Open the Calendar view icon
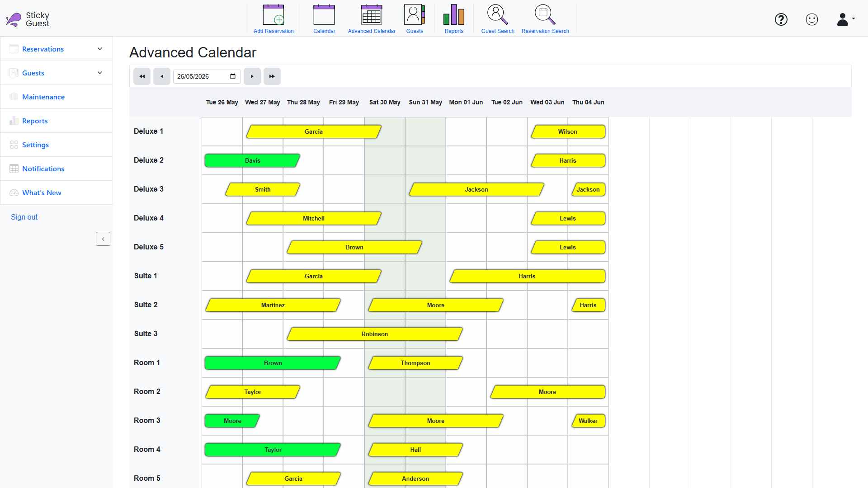Image resolution: width=868 pixels, height=488 pixels. (x=324, y=19)
